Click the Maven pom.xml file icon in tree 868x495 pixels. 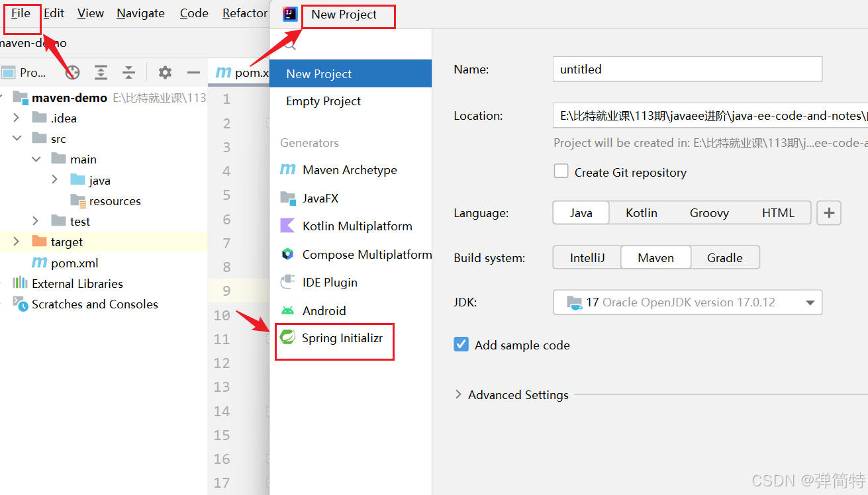coord(39,263)
